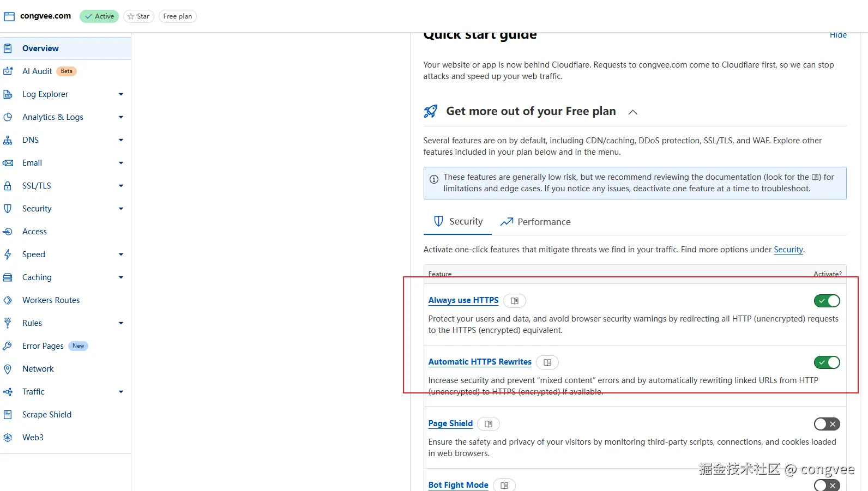Click the DNS network hierarchy icon

click(8, 140)
